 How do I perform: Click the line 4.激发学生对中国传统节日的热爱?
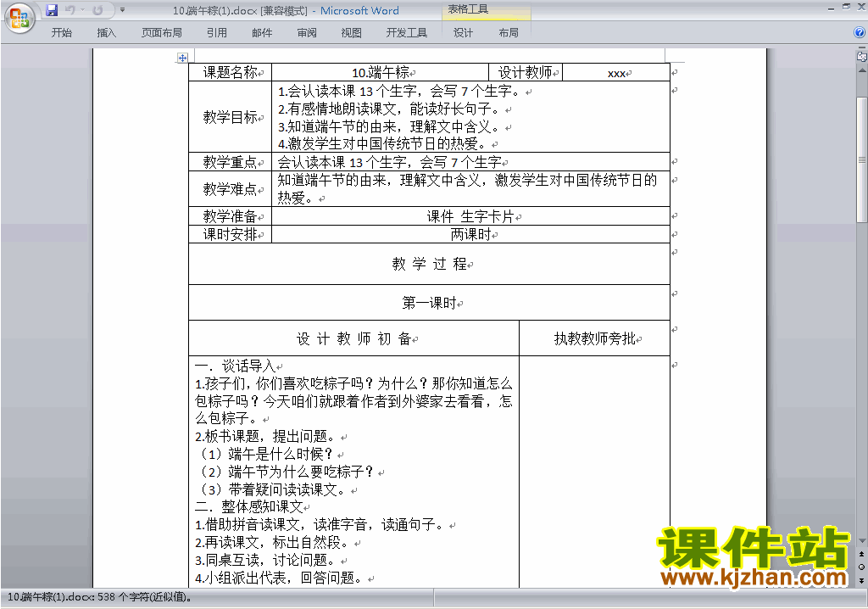(x=382, y=144)
